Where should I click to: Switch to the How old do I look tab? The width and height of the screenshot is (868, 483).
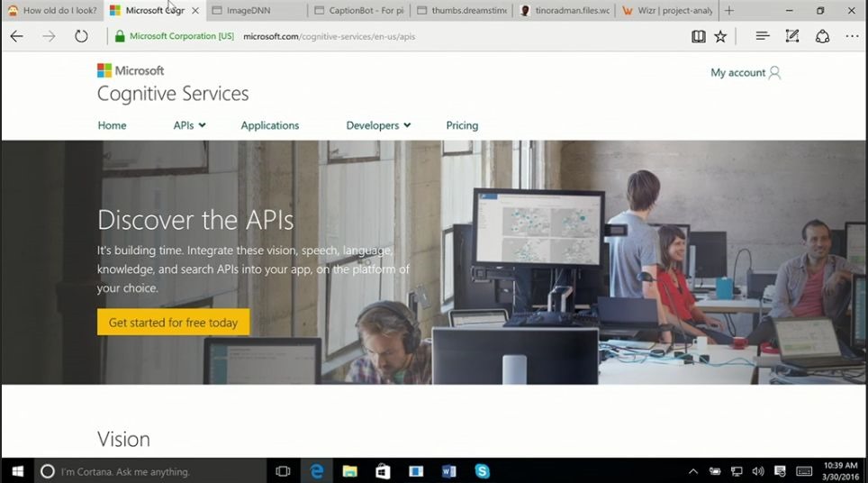pos(52,10)
